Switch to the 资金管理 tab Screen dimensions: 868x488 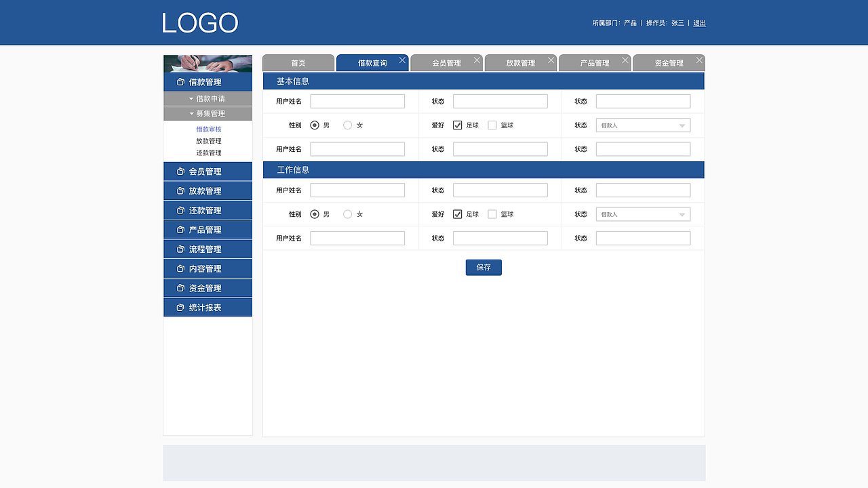pyautogui.click(x=669, y=63)
